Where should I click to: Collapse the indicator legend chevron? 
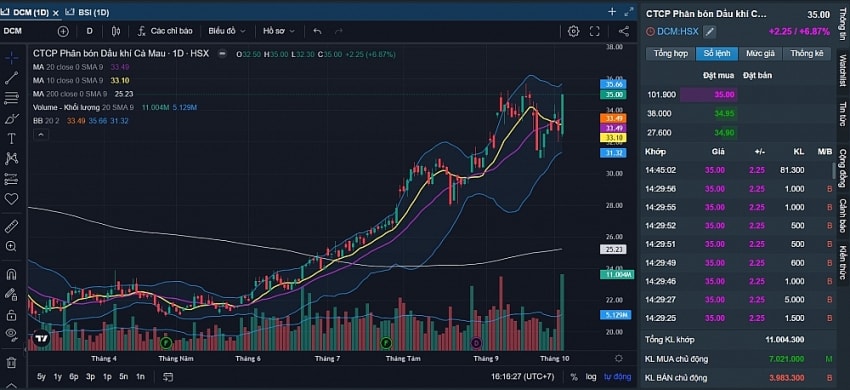tap(41, 135)
